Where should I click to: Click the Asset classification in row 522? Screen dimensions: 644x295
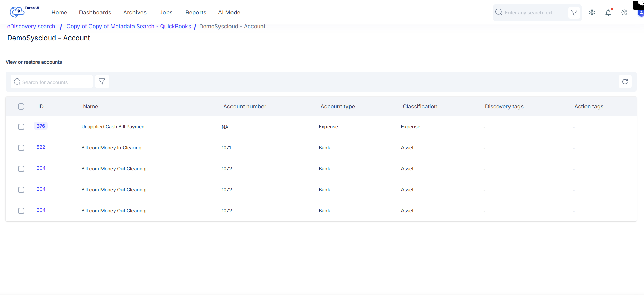coord(407,148)
